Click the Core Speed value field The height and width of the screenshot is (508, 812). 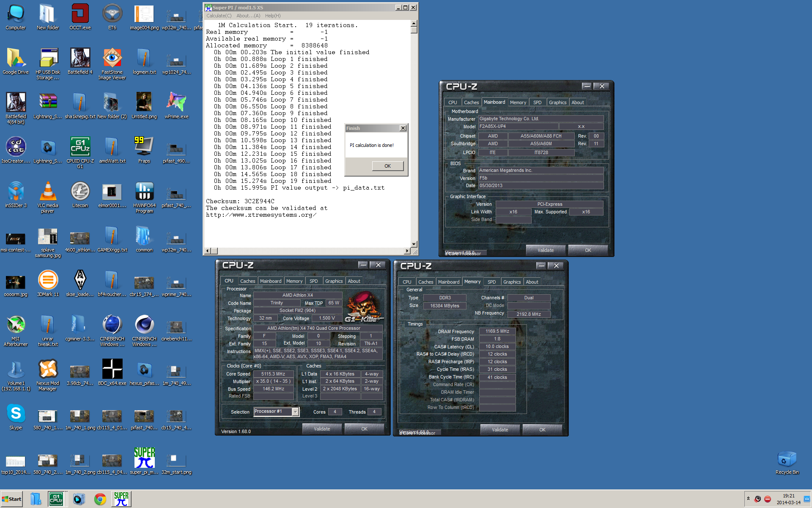pos(273,374)
